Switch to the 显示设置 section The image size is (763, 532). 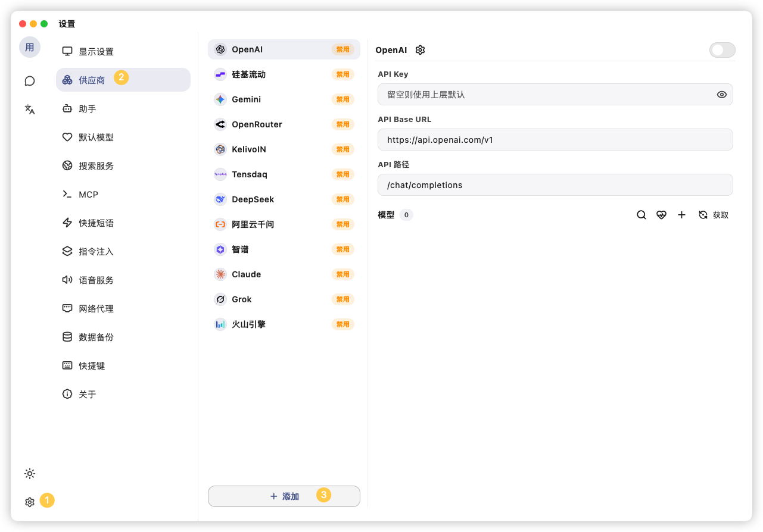click(x=95, y=51)
